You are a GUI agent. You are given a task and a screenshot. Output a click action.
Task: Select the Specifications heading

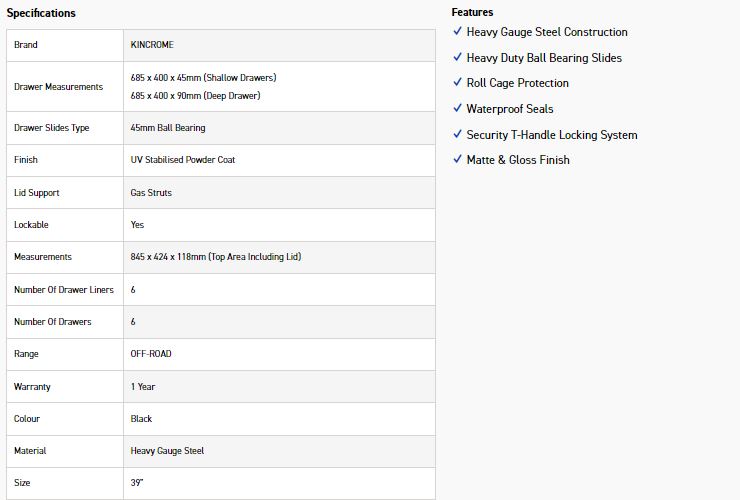[x=41, y=13]
